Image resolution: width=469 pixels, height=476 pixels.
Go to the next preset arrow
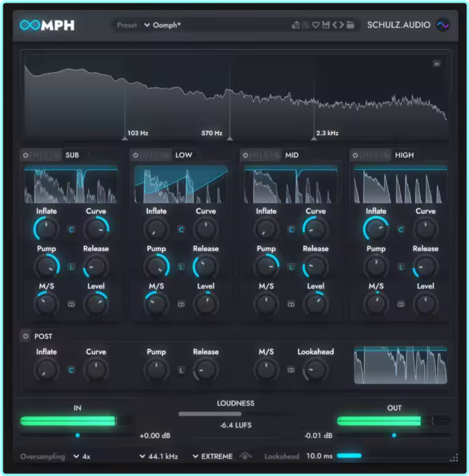(x=342, y=25)
